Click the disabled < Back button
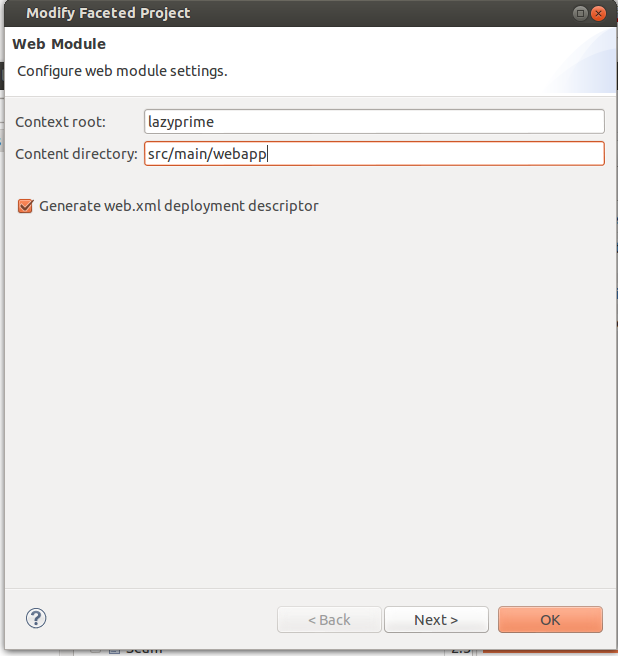This screenshot has width=618, height=656. click(x=329, y=620)
